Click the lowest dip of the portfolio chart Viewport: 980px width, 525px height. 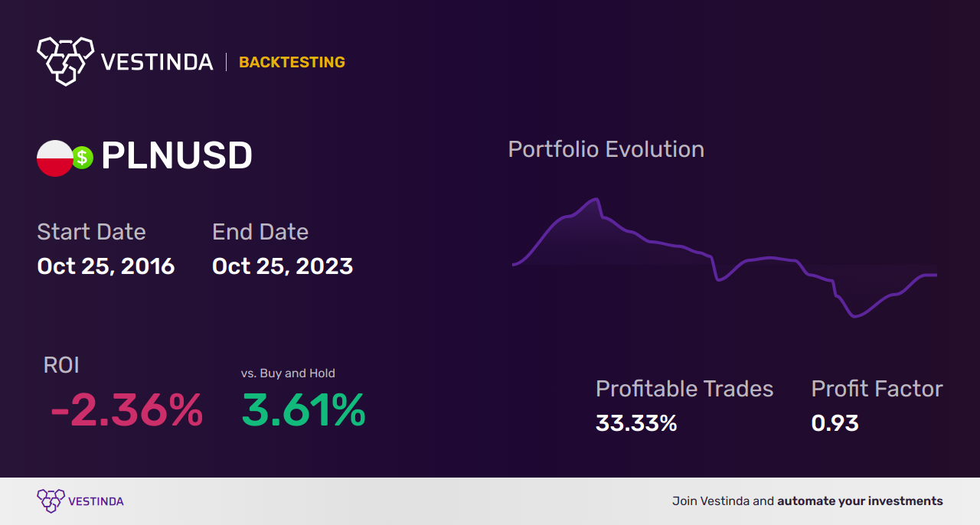pos(855,315)
